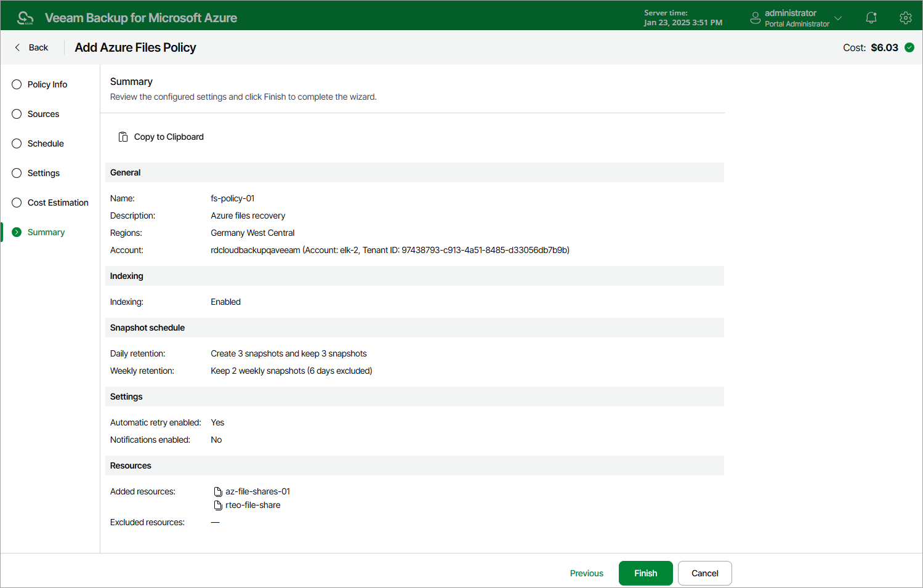Image resolution: width=923 pixels, height=588 pixels.
Task: Click the region value Germany West Central
Action: point(252,233)
